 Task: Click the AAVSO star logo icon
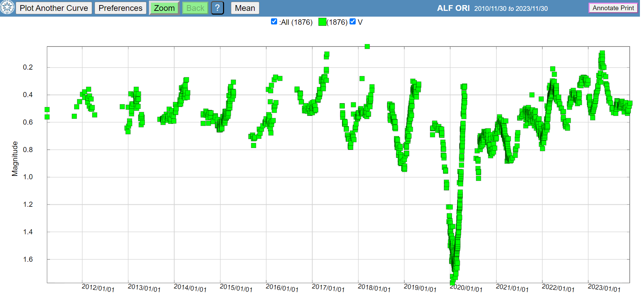coord(7,7)
